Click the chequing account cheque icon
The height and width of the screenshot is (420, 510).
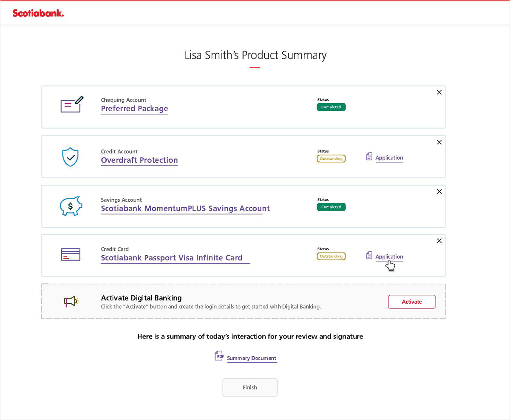72,104
